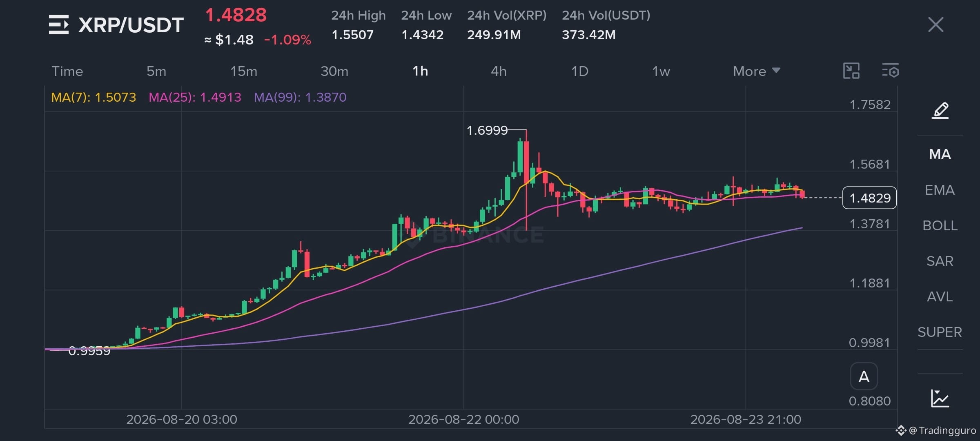
Task: Enable the AVL indicator
Action: (x=940, y=296)
